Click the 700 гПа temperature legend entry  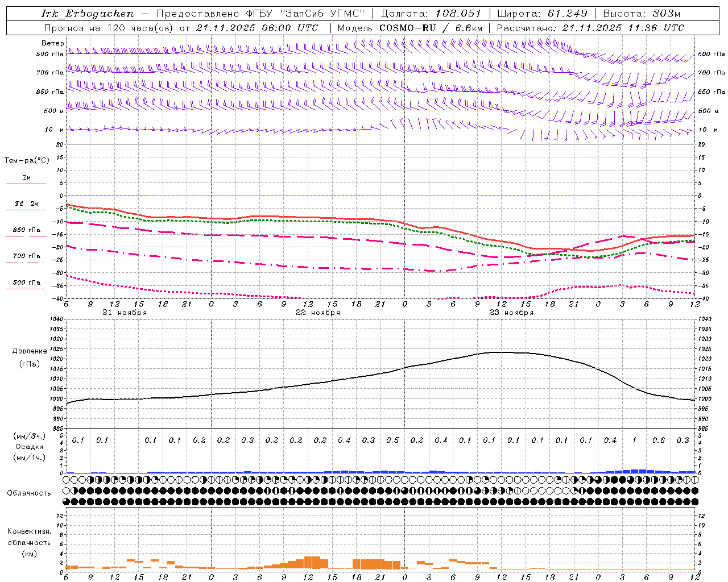27,256
